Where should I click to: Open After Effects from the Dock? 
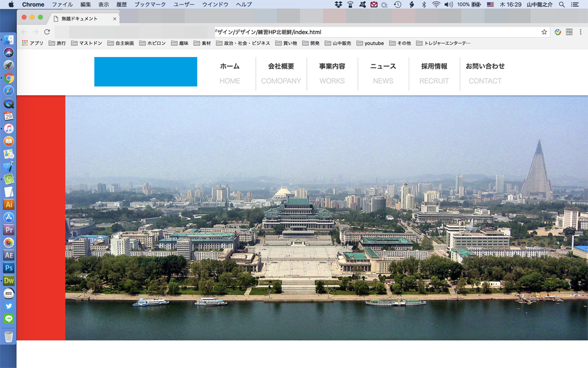click(9, 255)
